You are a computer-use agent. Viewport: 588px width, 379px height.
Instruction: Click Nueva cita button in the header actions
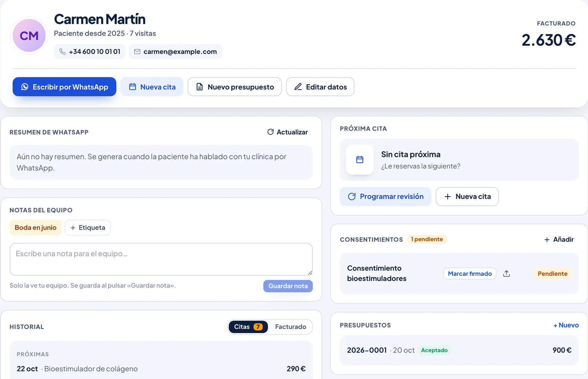(x=152, y=87)
